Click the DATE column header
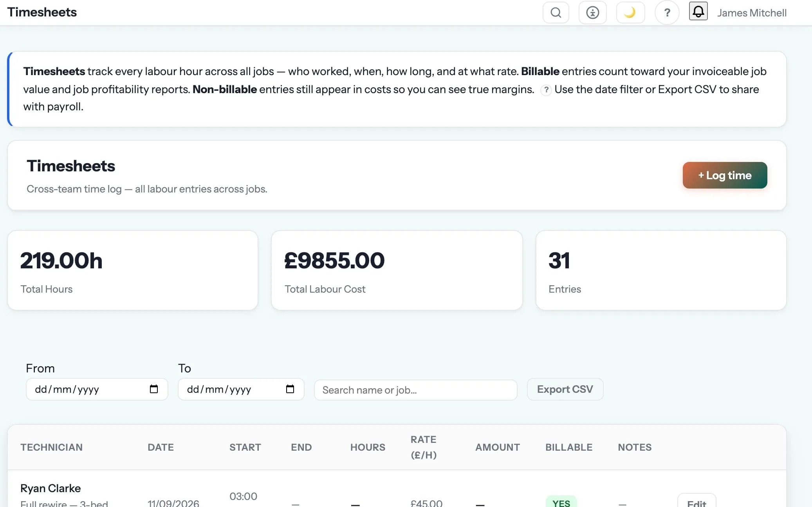This screenshot has width=812, height=507. (x=161, y=447)
